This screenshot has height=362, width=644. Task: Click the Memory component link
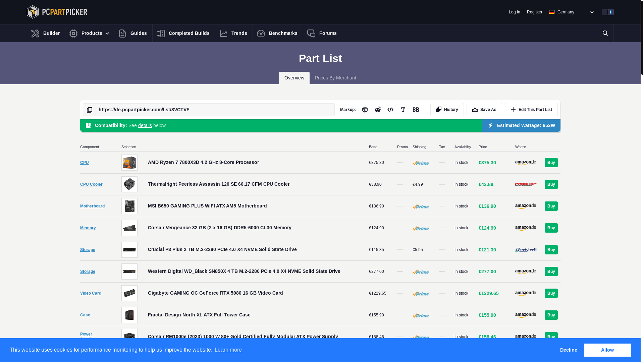click(x=88, y=228)
